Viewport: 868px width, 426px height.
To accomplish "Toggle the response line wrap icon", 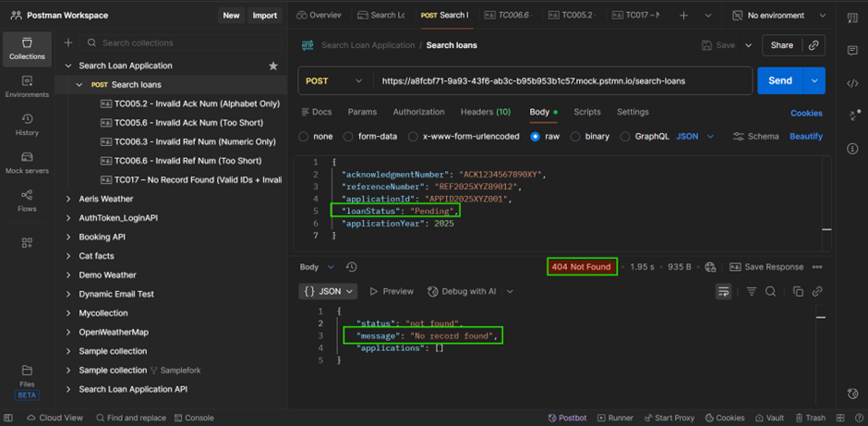I will coord(724,291).
